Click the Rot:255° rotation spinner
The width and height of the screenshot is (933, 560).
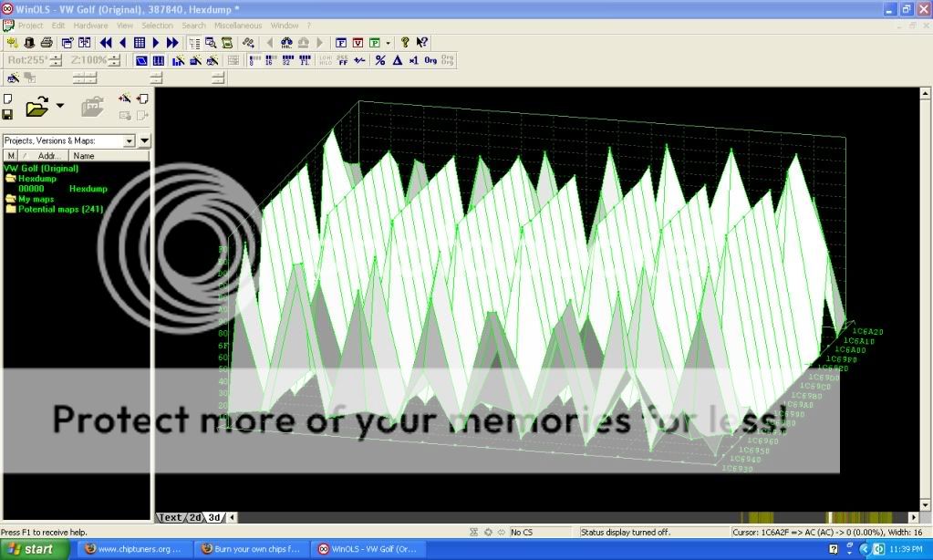[56, 60]
